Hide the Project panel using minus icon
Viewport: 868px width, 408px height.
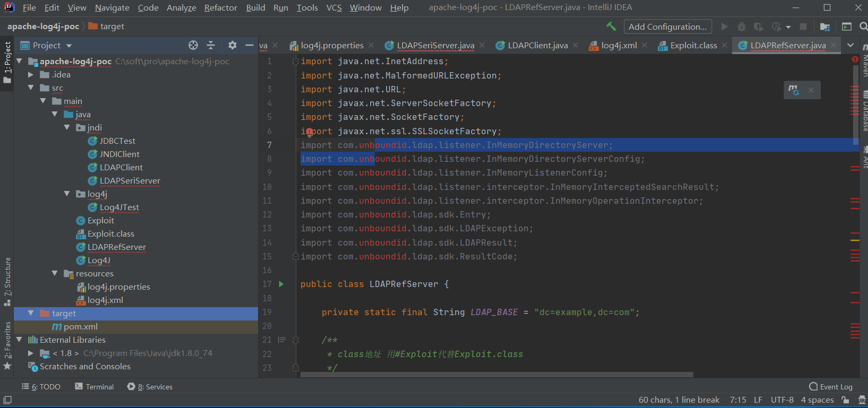coord(249,45)
